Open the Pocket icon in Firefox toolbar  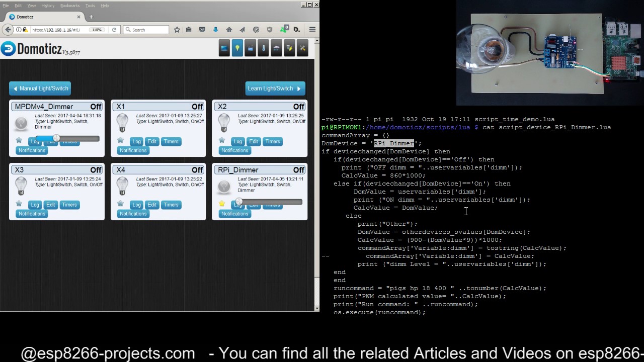(202, 30)
